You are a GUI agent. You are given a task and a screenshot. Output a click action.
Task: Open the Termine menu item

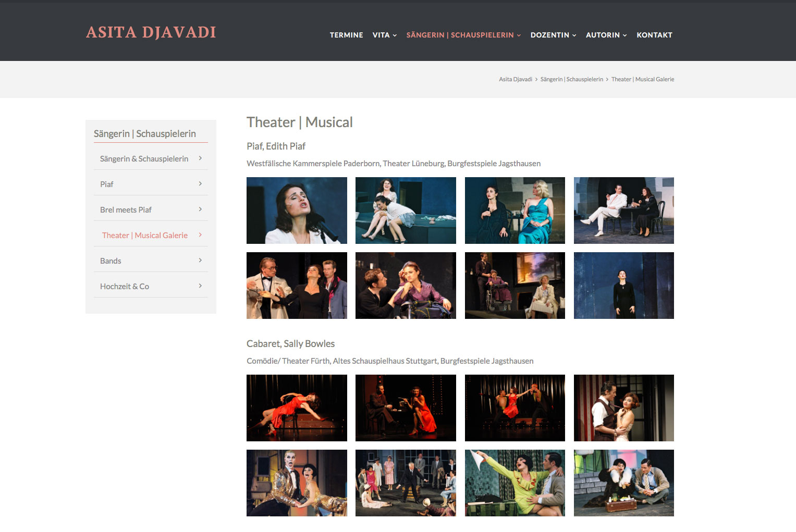point(346,35)
